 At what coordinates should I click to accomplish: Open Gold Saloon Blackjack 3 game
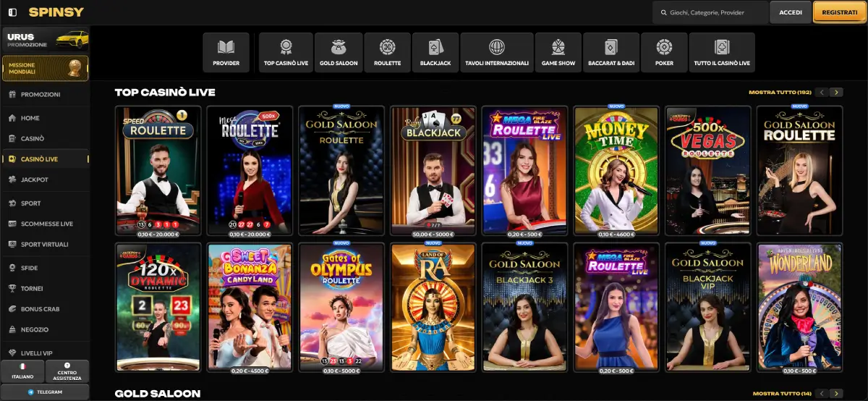525,308
